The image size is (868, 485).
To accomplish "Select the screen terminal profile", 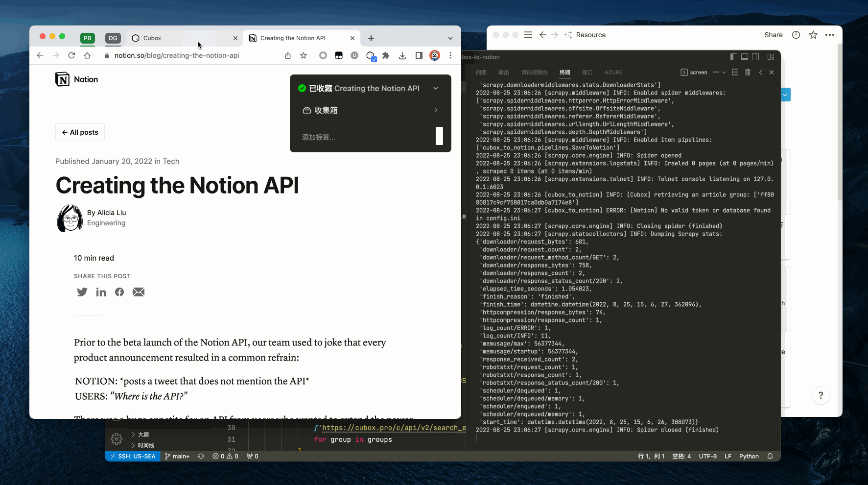I will (x=694, y=73).
